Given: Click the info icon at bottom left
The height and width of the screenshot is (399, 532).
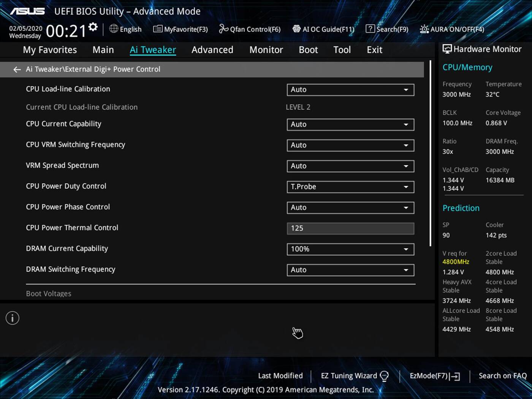Looking at the screenshot, I should point(12,318).
